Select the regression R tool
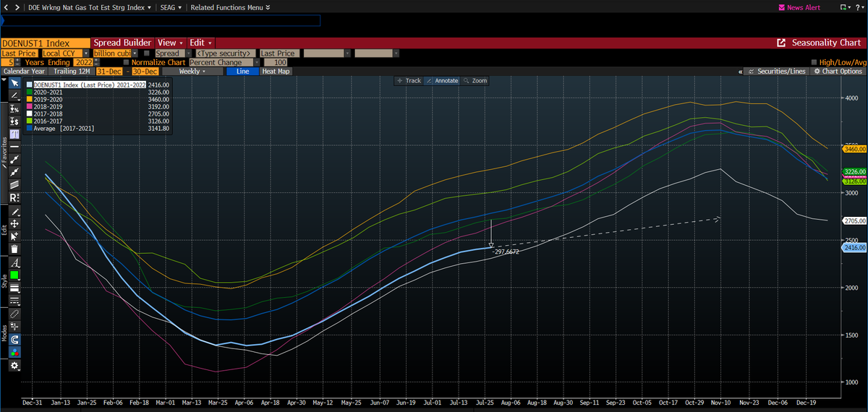 [14, 197]
